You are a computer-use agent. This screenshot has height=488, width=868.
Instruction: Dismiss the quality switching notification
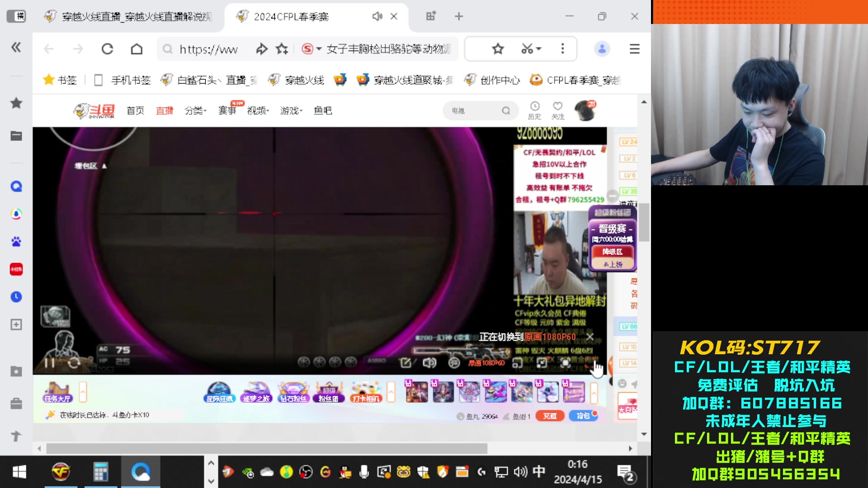tap(590, 337)
